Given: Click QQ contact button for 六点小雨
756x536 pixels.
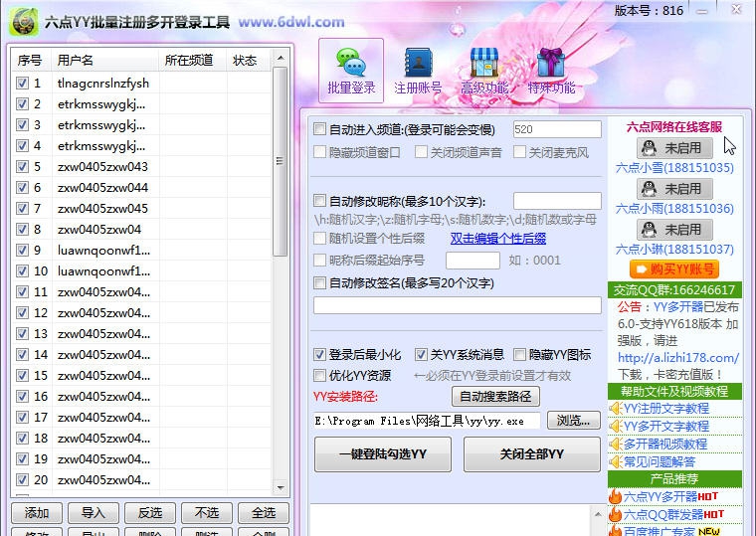Looking at the screenshot, I should 674,189.
